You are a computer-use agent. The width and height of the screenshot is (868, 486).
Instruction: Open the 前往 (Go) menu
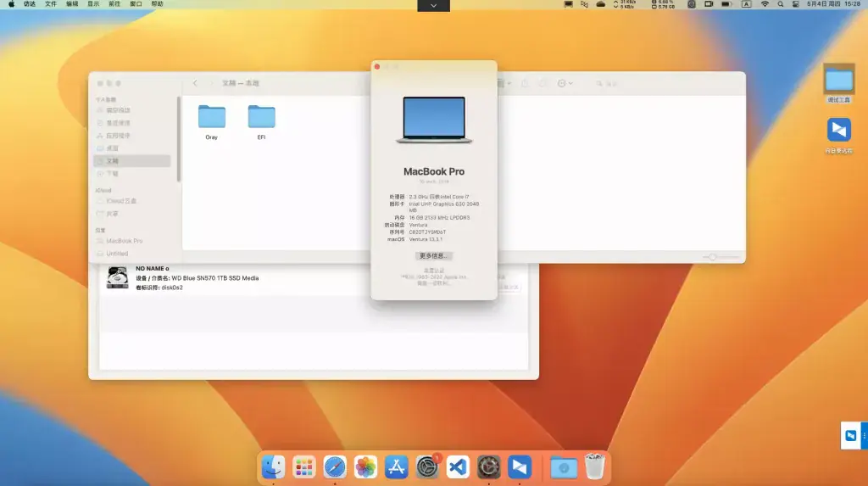(114, 4)
